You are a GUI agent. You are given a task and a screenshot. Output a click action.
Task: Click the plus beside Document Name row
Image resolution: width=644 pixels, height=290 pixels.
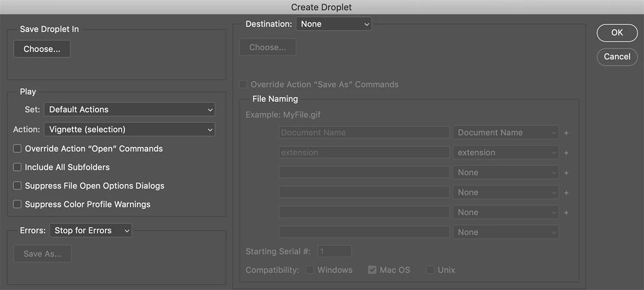point(566,133)
